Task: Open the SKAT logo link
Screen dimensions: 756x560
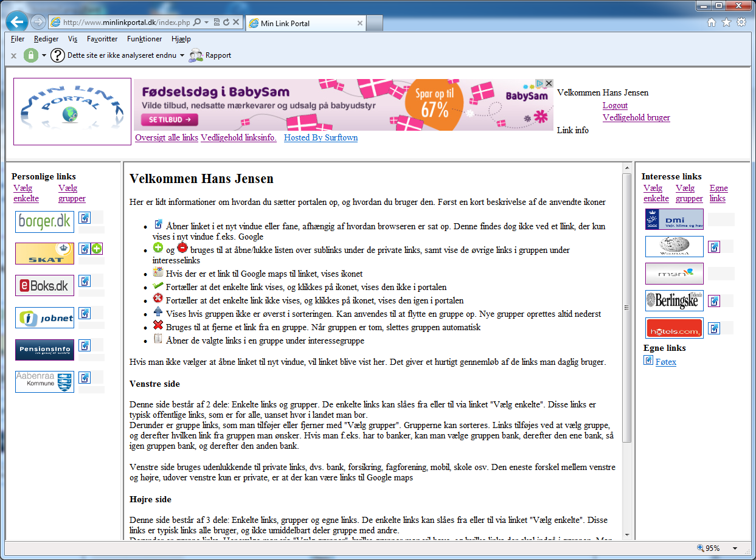Action: (44, 254)
